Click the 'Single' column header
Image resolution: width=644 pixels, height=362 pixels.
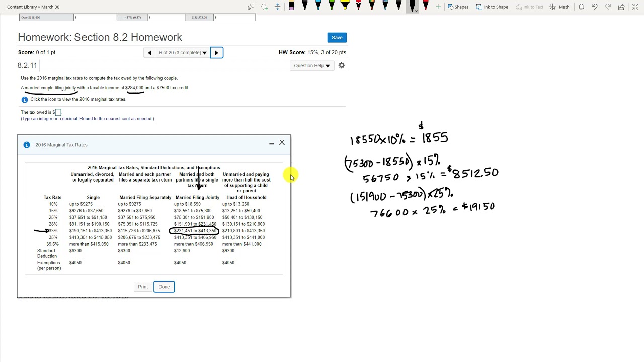pyautogui.click(x=93, y=197)
